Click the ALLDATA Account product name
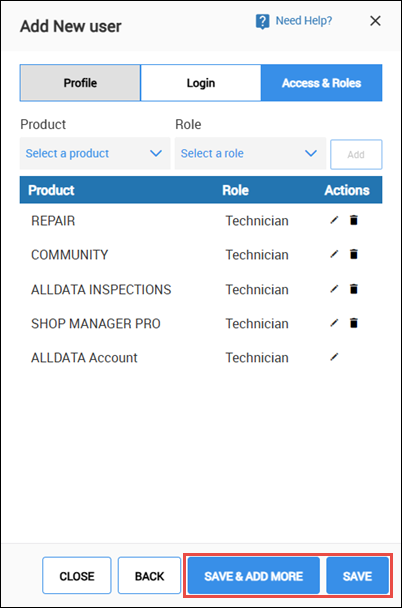 tap(84, 358)
